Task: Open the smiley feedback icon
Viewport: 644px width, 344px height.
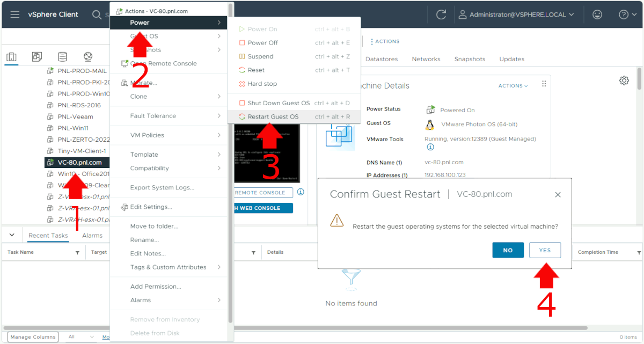Action: (x=597, y=14)
